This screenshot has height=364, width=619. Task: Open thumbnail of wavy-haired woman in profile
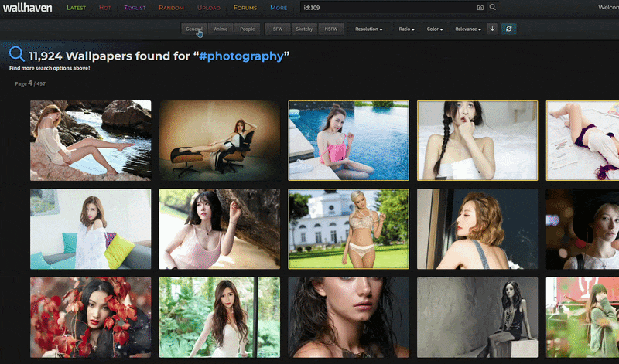click(477, 229)
